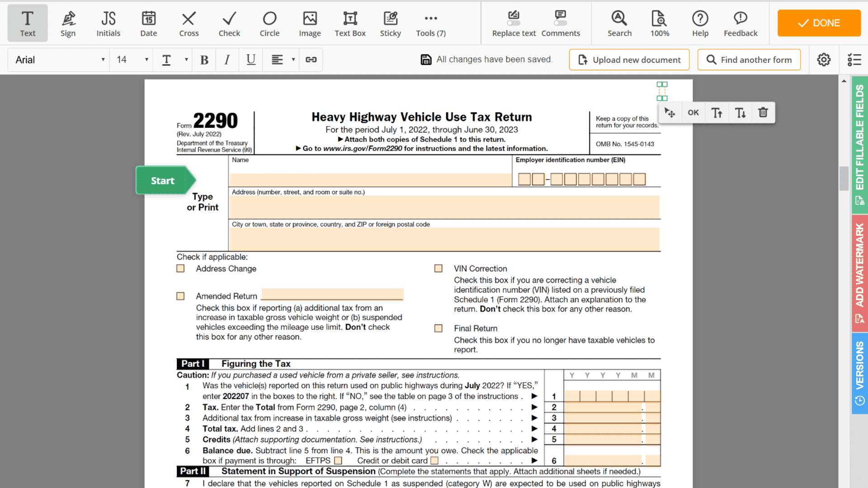868x488 pixels.
Task: Open the settings gear
Action: pyautogui.click(x=824, y=60)
